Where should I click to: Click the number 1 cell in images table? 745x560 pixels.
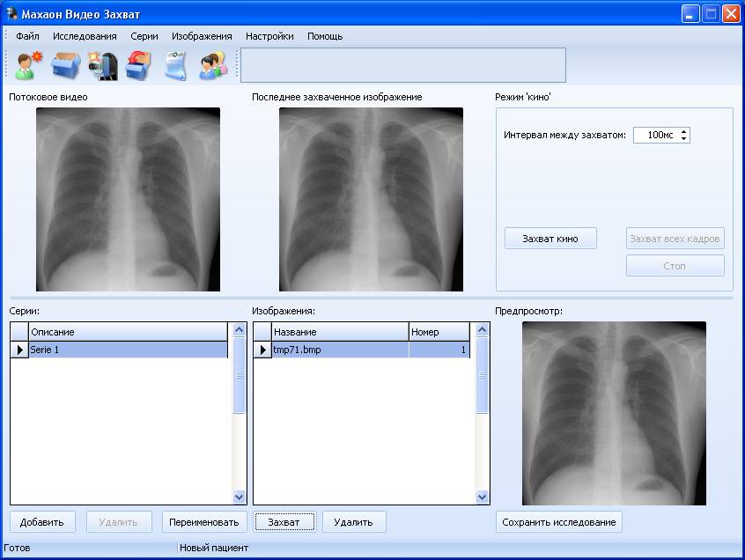[439, 350]
